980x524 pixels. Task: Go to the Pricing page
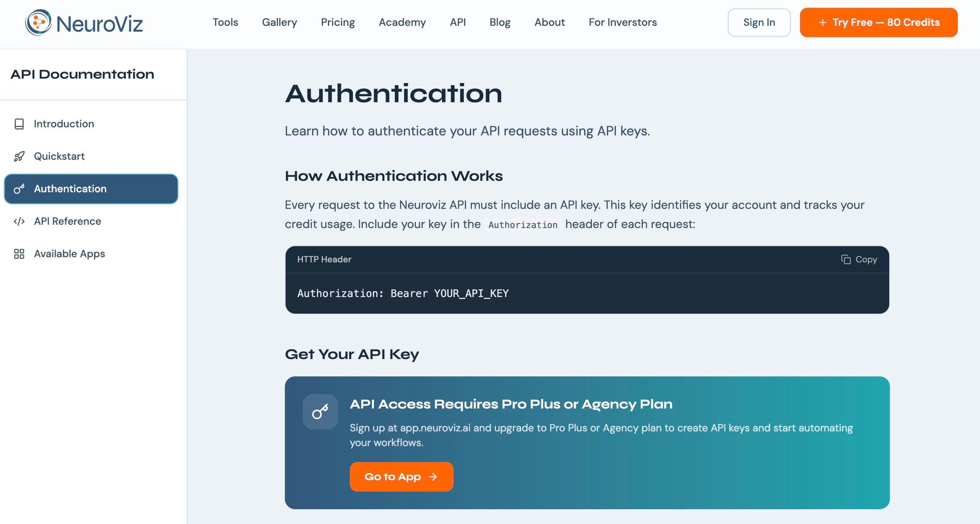pos(338,23)
